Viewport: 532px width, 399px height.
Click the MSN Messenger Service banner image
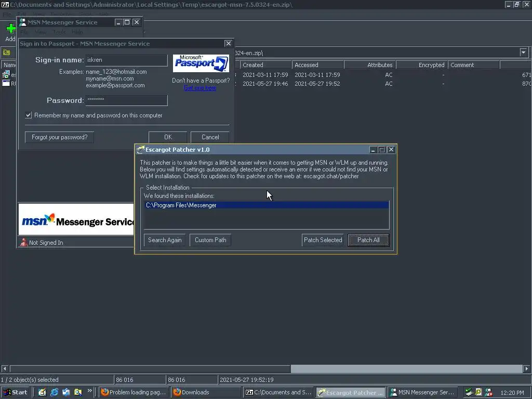coord(76,219)
